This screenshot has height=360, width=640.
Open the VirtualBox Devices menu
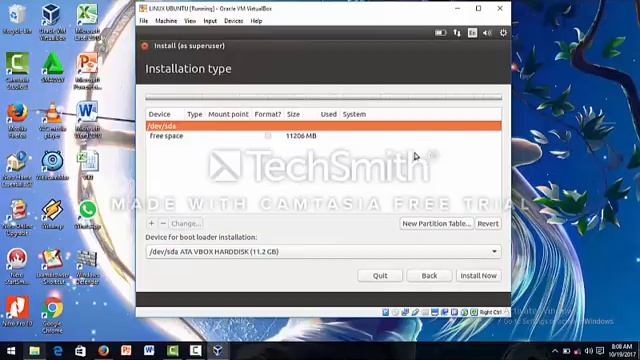tap(233, 21)
